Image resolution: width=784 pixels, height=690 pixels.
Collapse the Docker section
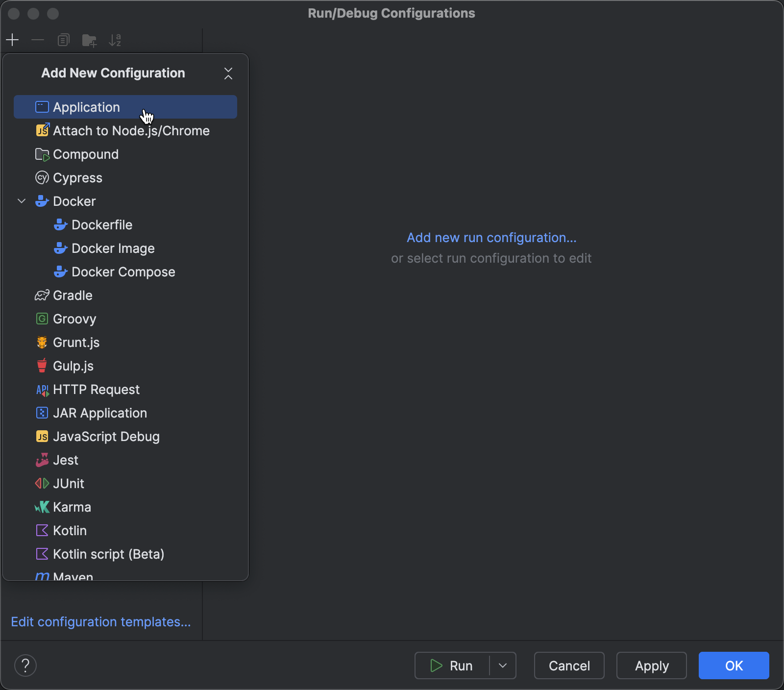pyautogui.click(x=22, y=201)
